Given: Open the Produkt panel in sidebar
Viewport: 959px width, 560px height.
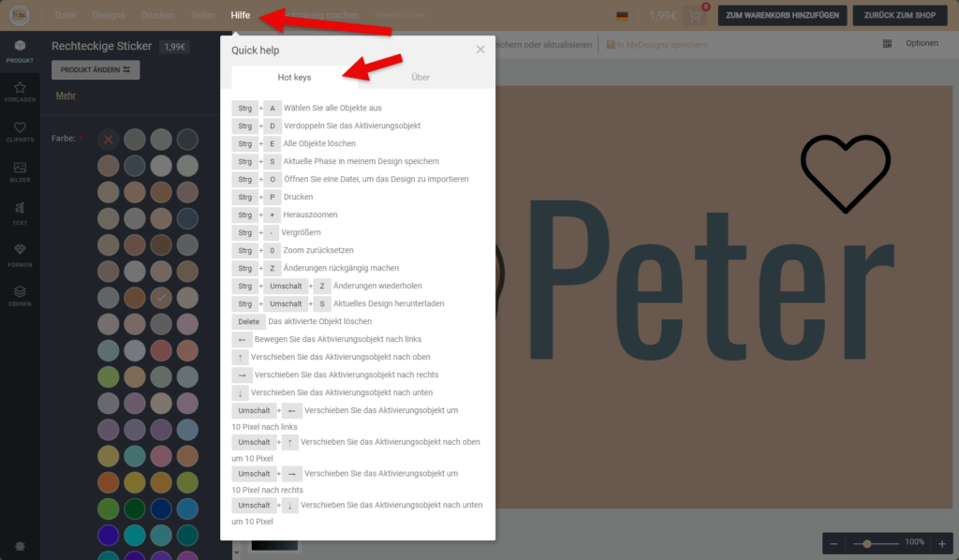Looking at the screenshot, I should click(x=20, y=51).
